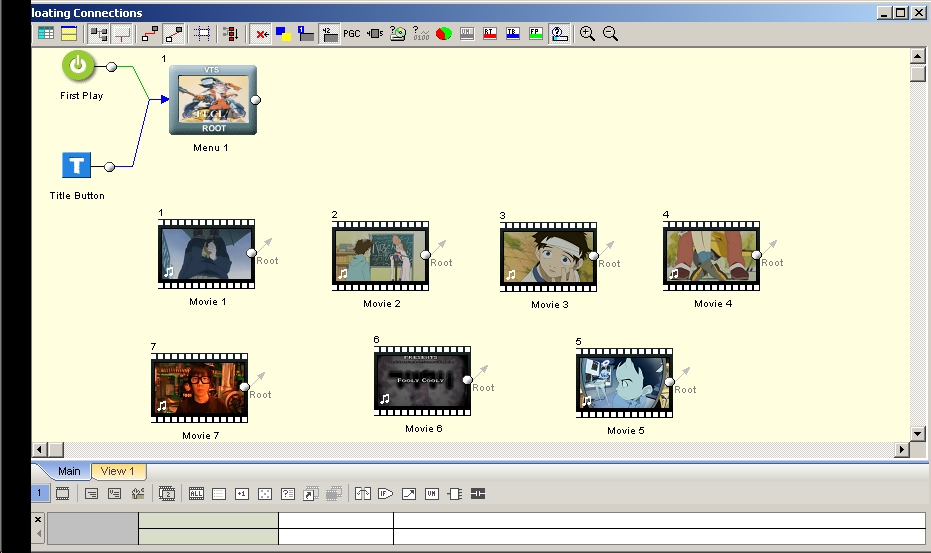Click the green FP icon

(x=536, y=34)
